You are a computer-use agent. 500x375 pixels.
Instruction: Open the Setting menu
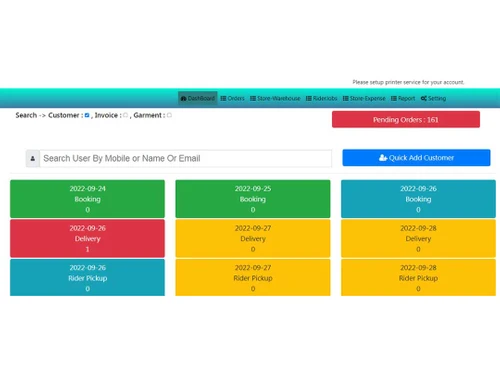pos(433,98)
